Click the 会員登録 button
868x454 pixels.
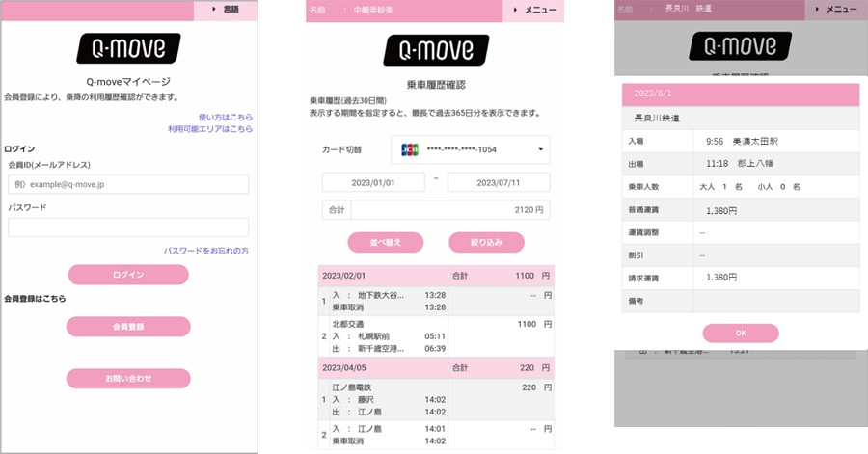coord(128,327)
